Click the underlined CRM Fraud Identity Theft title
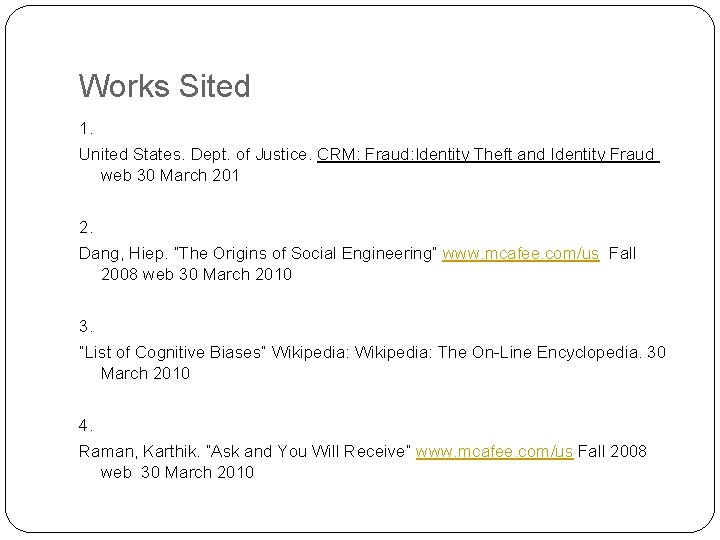This screenshot has height=540, width=720. click(x=487, y=156)
